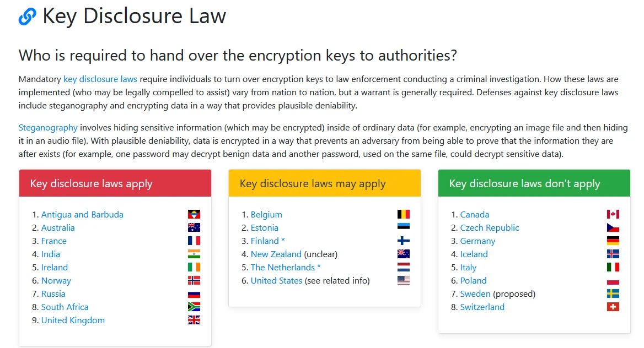Click the chain link icon beside the heading
This screenshot has width=644, height=348.
coord(27,17)
